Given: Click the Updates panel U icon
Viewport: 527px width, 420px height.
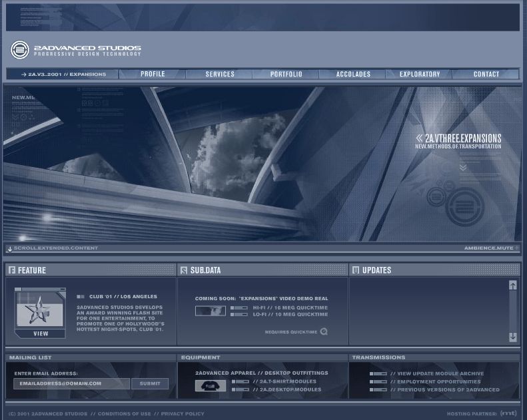Looking at the screenshot, I should 356,270.
